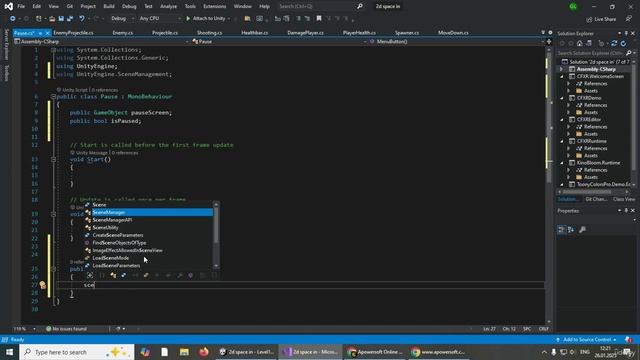Click the Live Share icon
Image resolution: width=640 pixels, height=360 pixels.
pyautogui.click(x=589, y=19)
